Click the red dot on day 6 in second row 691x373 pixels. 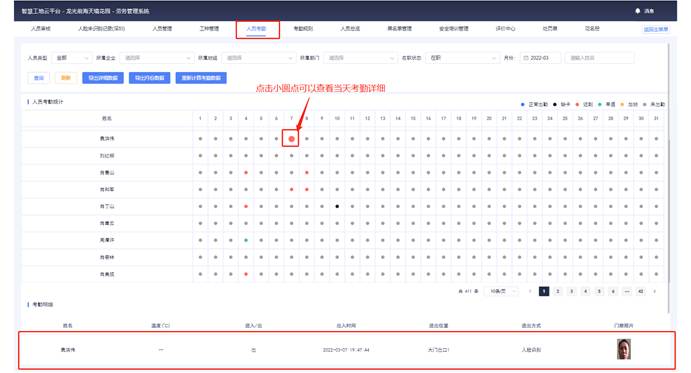click(276, 156)
